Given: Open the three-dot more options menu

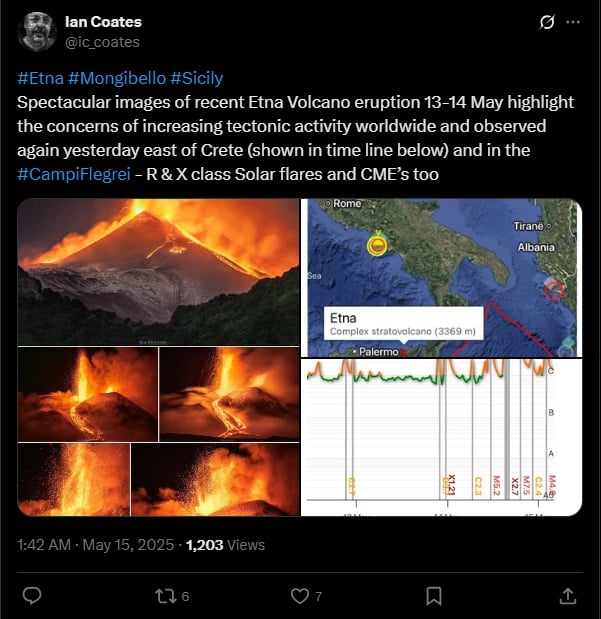Looking at the screenshot, I should click(573, 22).
